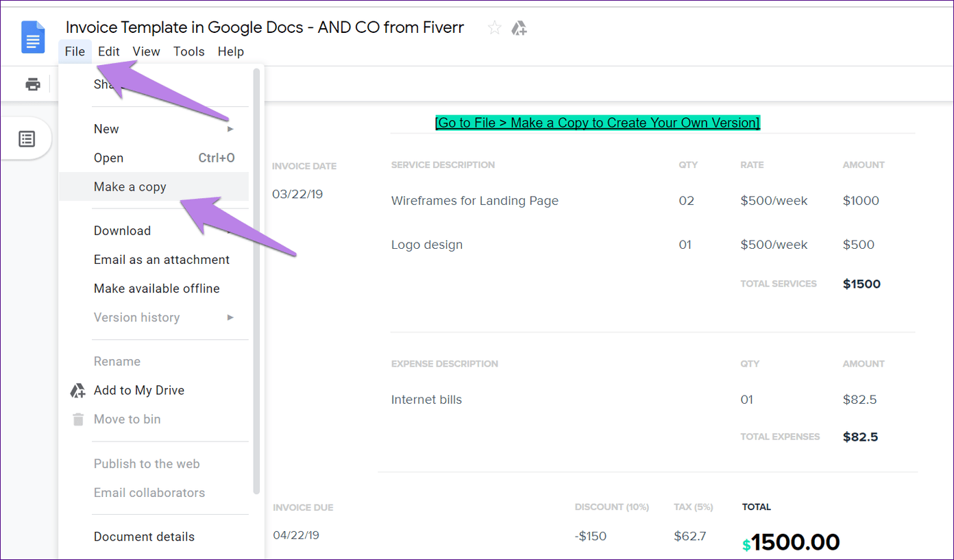Click the EXPENSE DESCRIPTION header
The image size is (954, 560).
point(445,364)
